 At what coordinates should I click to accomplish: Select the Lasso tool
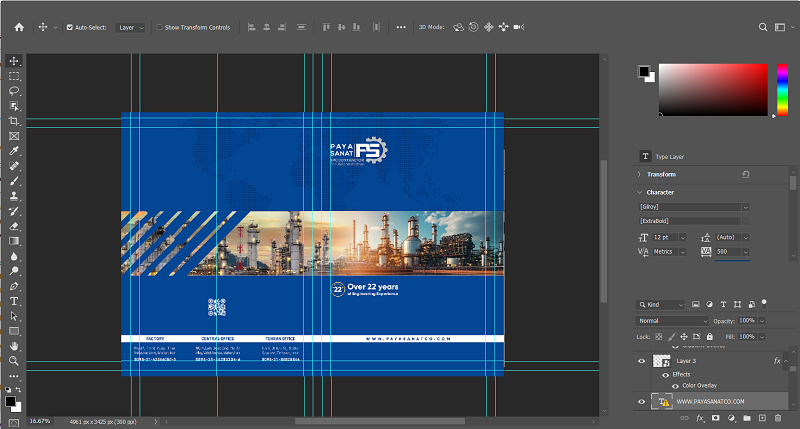tap(14, 91)
